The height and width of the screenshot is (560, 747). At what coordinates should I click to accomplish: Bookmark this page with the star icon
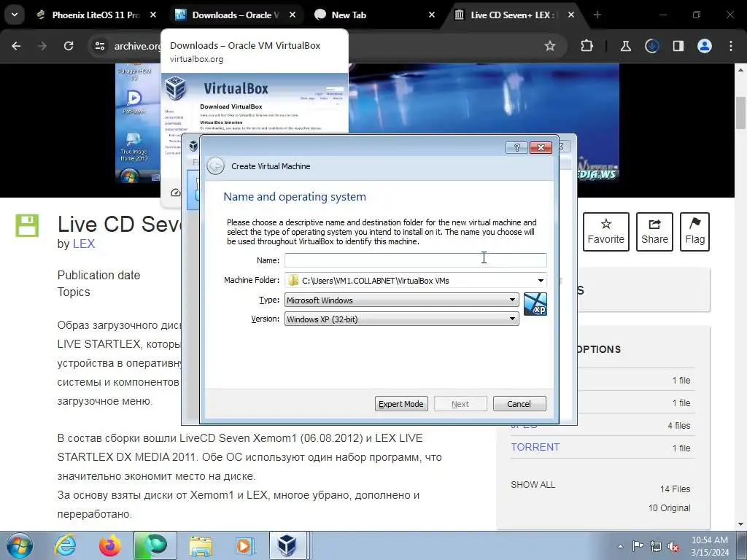pos(550,46)
